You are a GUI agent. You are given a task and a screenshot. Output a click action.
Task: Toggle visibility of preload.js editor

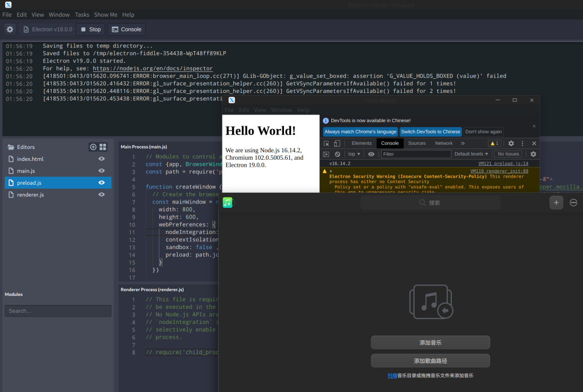[x=101, y=183]
